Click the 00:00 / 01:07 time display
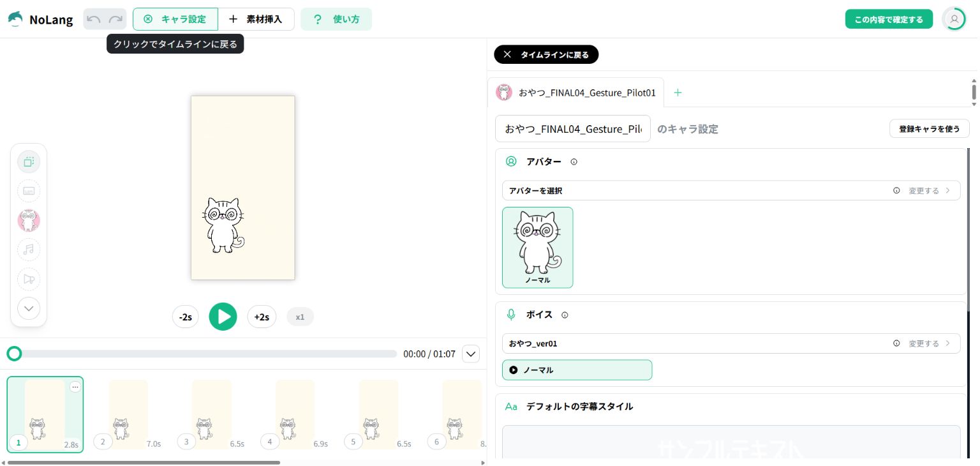The width and height of the screenshot is (980, 466). pos(429,354)
